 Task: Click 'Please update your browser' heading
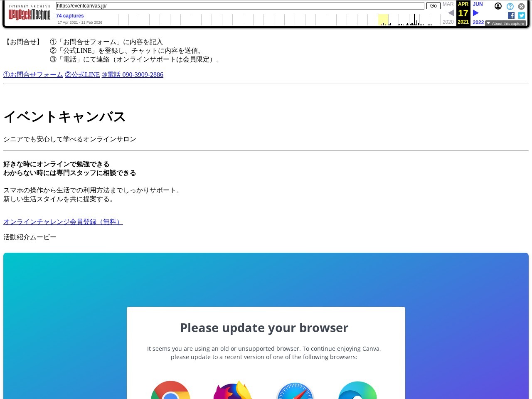[x=264, y=328]
